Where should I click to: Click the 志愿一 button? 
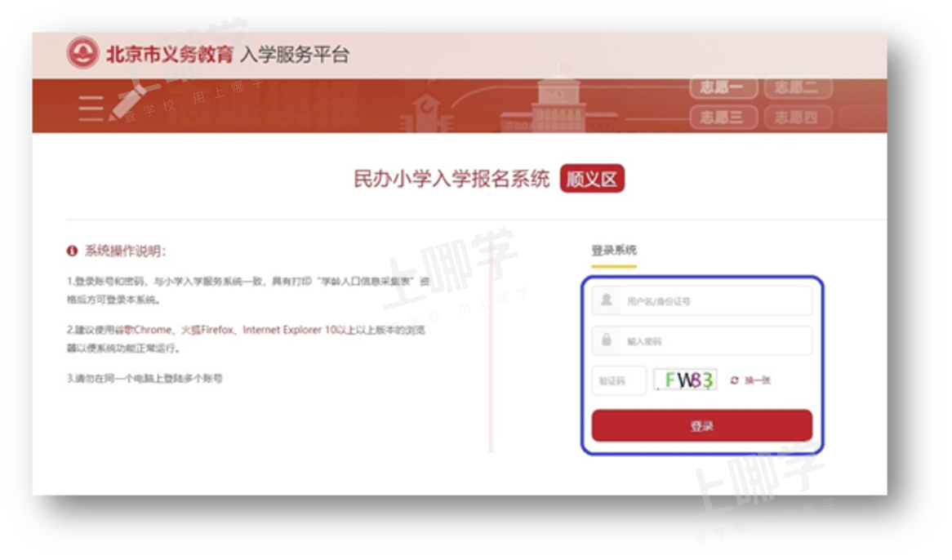[x=722, y=87]
